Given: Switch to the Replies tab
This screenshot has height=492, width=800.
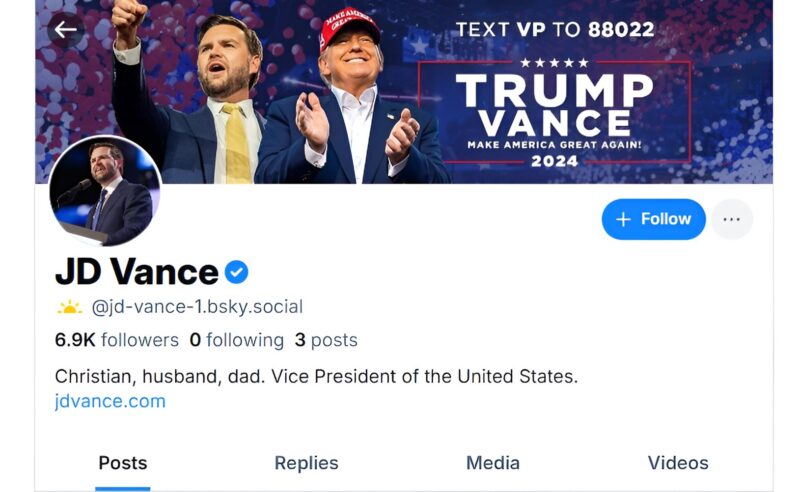Looking at the screenshot, I should pos(306,463).
